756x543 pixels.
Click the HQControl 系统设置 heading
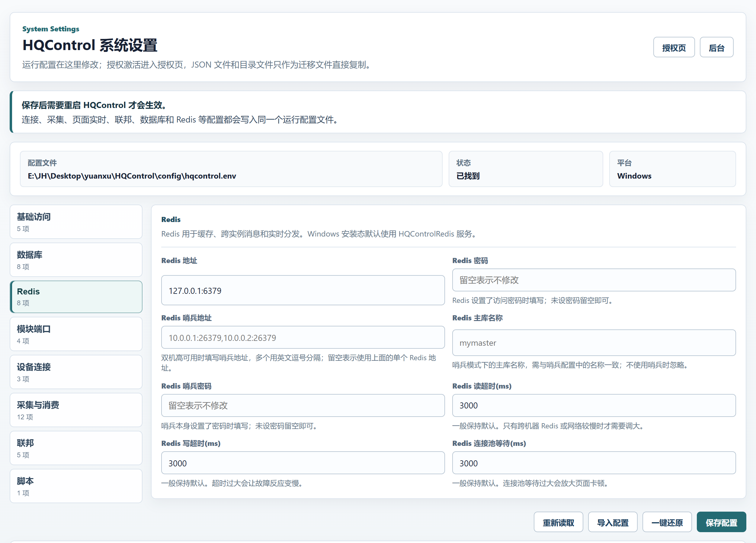90,45
